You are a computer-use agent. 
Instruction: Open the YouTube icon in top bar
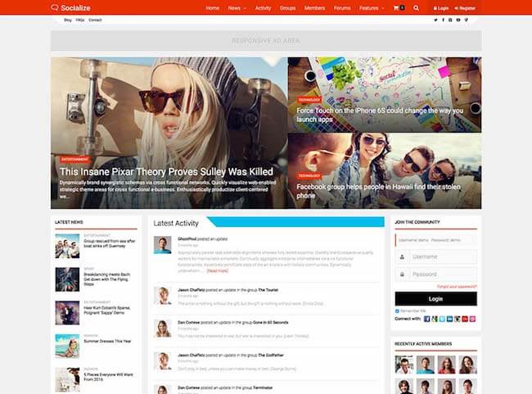click(x=458, y=20)
